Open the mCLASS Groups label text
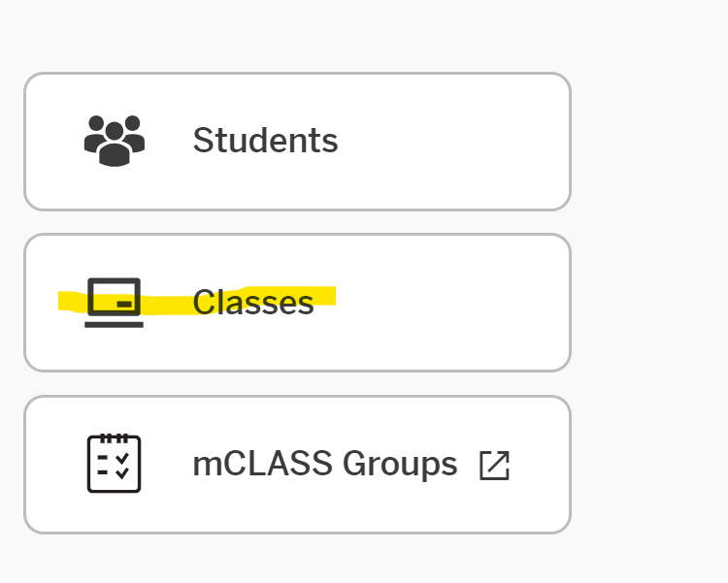This screenshot has width=728, height=583. [x=324, y=465]
